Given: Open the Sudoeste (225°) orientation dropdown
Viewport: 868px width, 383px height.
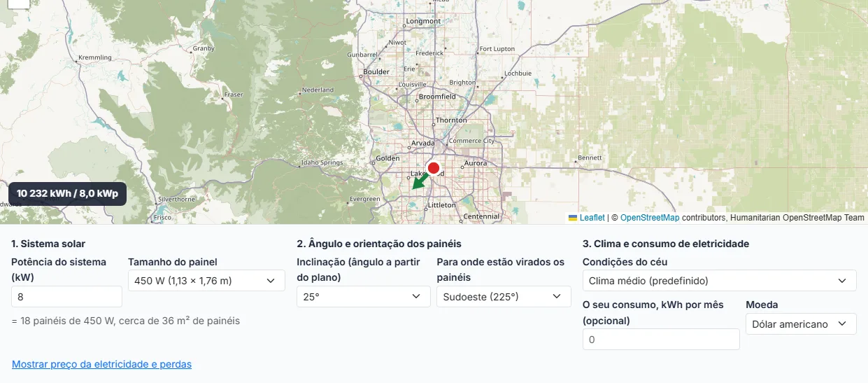Looking at the screenshot, I should 504,297.
